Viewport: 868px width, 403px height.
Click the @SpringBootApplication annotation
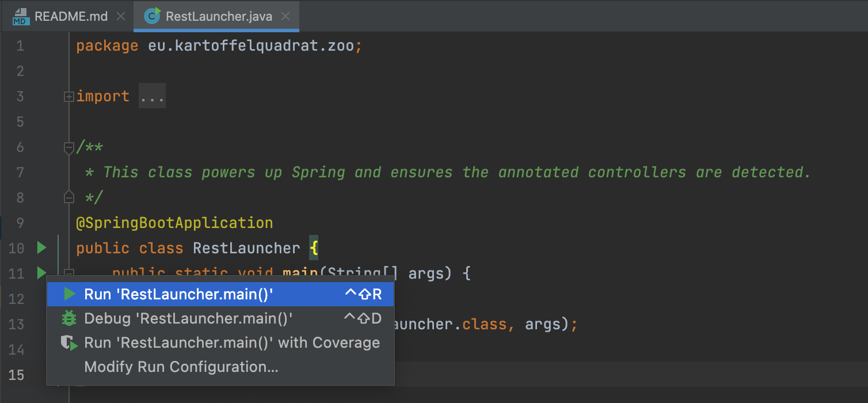(174, 223)
